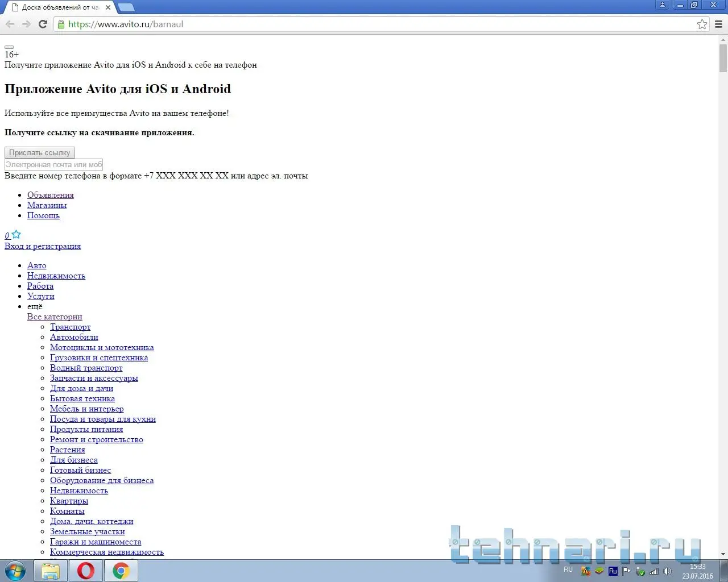Open the volume speaker icon
Screen dimensions: 728x582
click(x=667, y=571)
